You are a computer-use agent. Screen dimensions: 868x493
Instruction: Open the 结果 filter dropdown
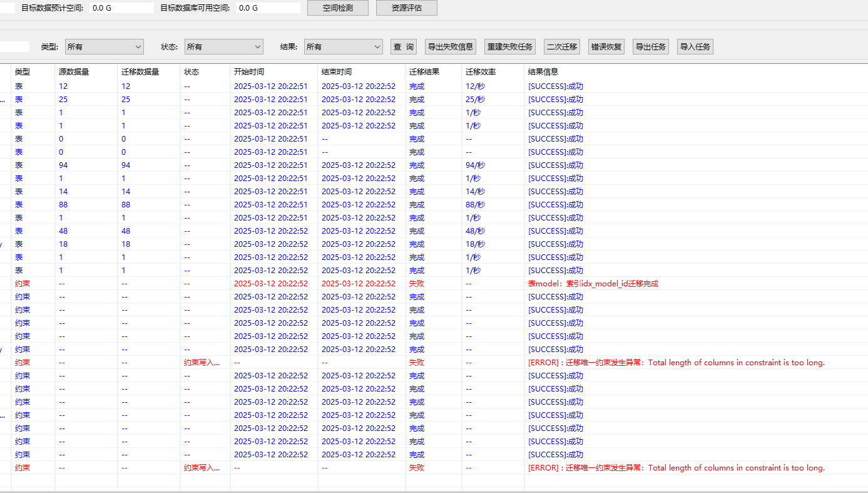[343, 46]
